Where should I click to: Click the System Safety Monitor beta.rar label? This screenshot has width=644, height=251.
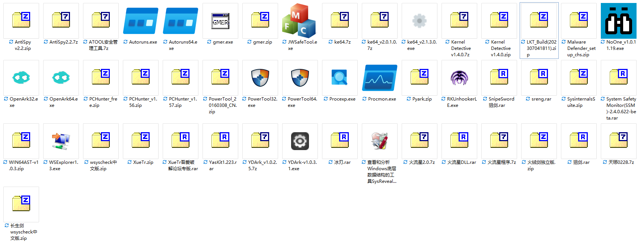(x=621, y=108)
